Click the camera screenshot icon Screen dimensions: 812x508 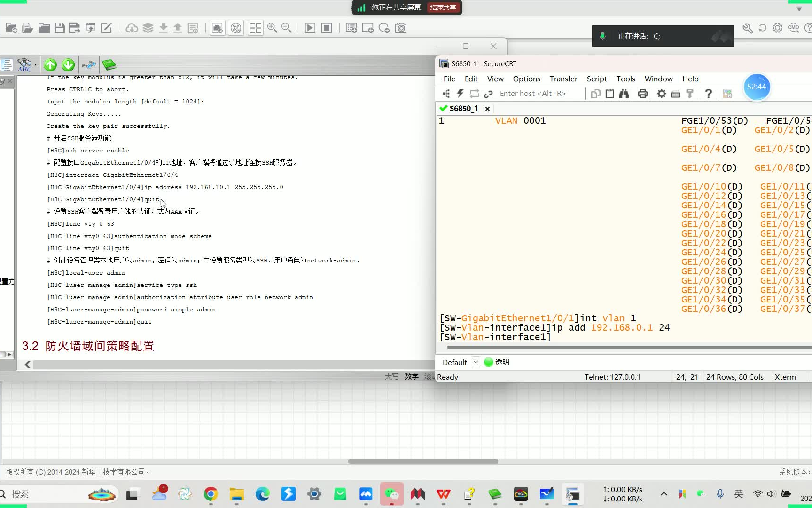click(401, 28)
